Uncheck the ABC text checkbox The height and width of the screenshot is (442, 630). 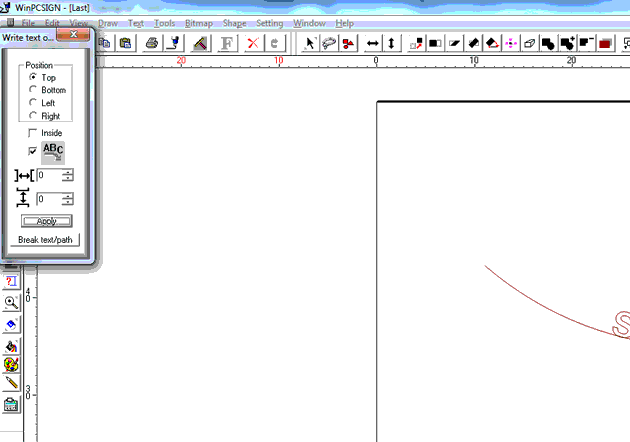tap(33, 151)
